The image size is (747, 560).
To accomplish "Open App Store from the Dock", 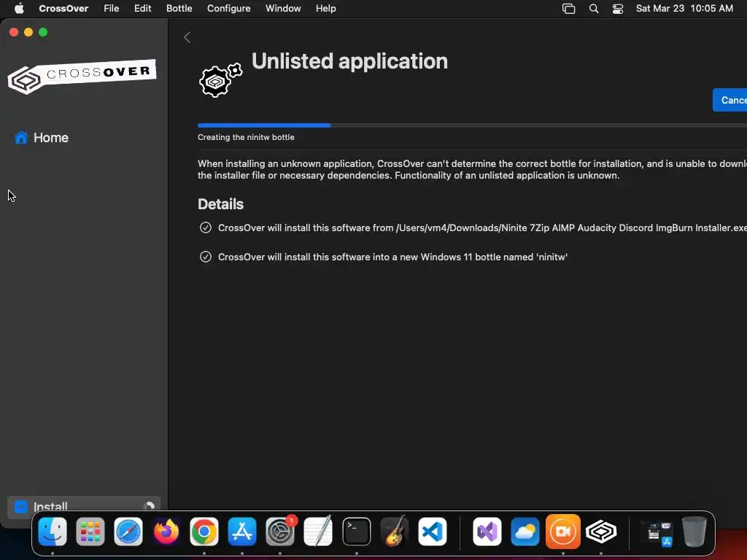I will pyautogui.click(x=242, y=532).
